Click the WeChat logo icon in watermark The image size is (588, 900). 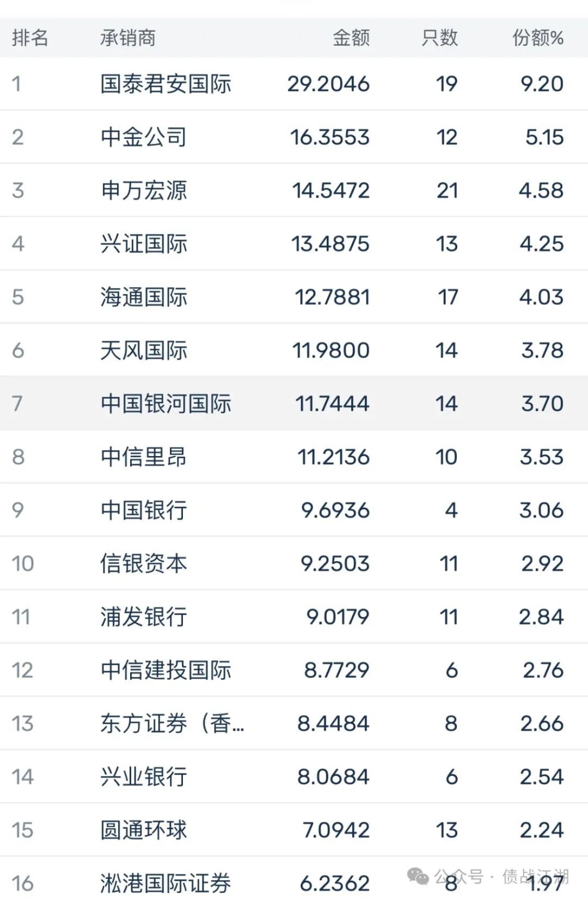[x=419, y=877]
